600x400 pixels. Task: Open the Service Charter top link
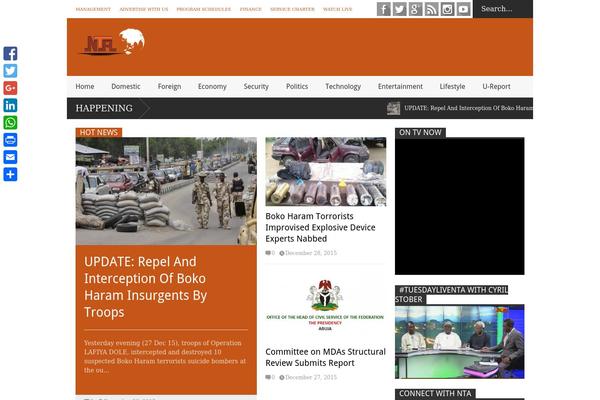(x=292, y=9)
